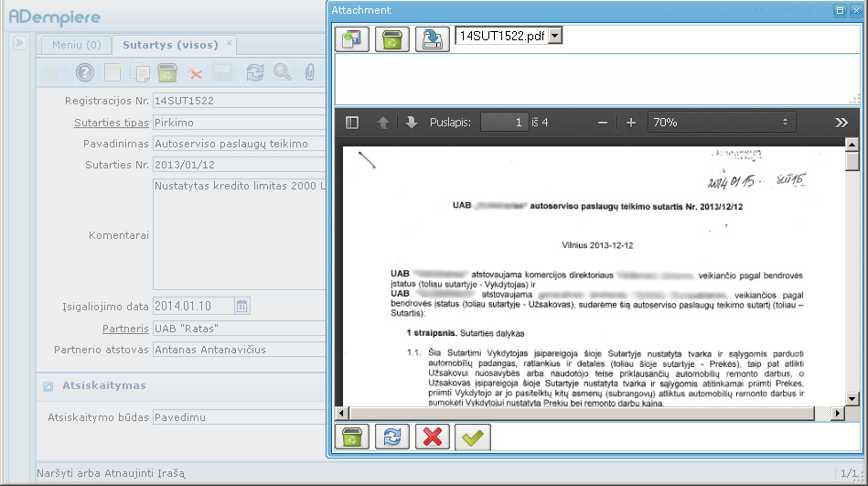The width and height of the screenshot is (868, 486).
Task: Click the PDF vertical scrollbar thumb
Action: click(852, 161)
